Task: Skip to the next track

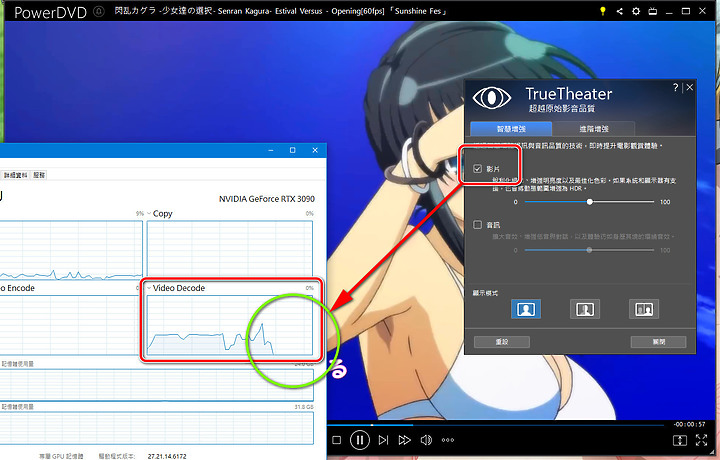Action: (383, 440)
